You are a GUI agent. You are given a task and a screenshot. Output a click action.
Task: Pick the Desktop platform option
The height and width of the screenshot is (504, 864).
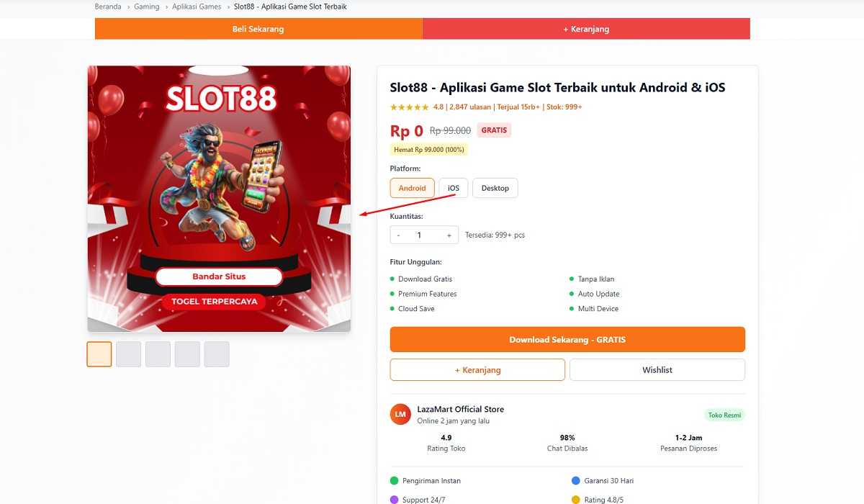point(495,188)
